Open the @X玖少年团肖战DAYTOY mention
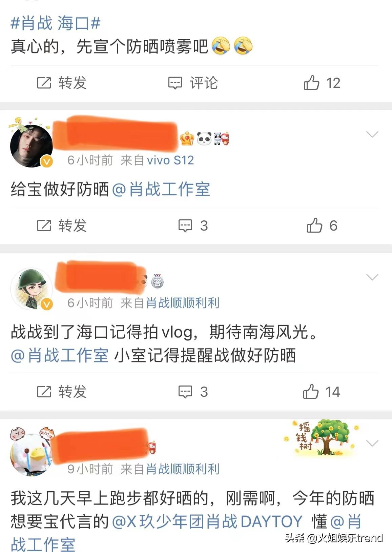 tap(207, 521)
